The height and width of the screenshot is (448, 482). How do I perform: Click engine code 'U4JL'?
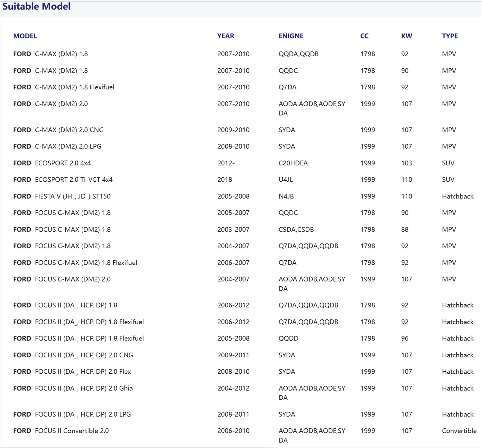(286, 180)
